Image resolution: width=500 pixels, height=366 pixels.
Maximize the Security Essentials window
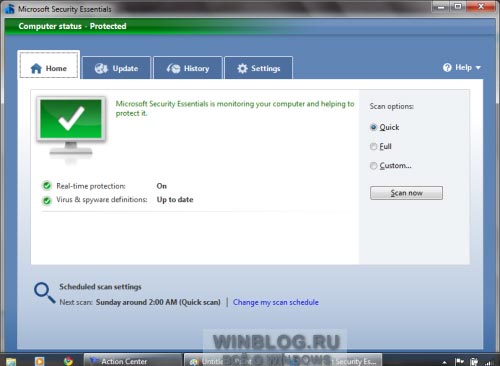click(458, 6)
